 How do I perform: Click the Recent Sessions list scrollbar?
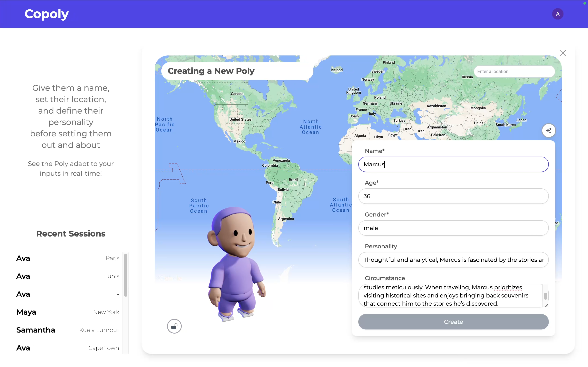(126, 275)
